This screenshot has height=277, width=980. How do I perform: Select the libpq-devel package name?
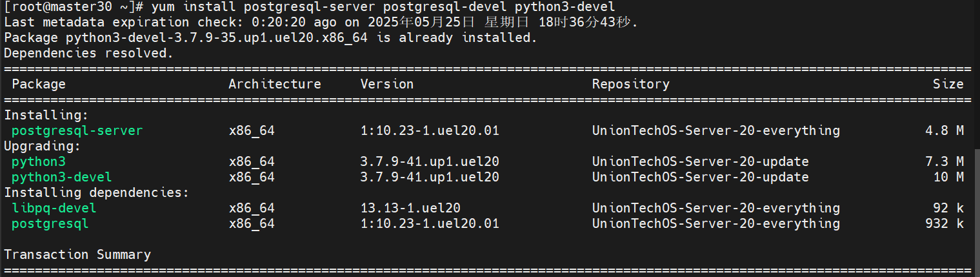click(54, 208)
